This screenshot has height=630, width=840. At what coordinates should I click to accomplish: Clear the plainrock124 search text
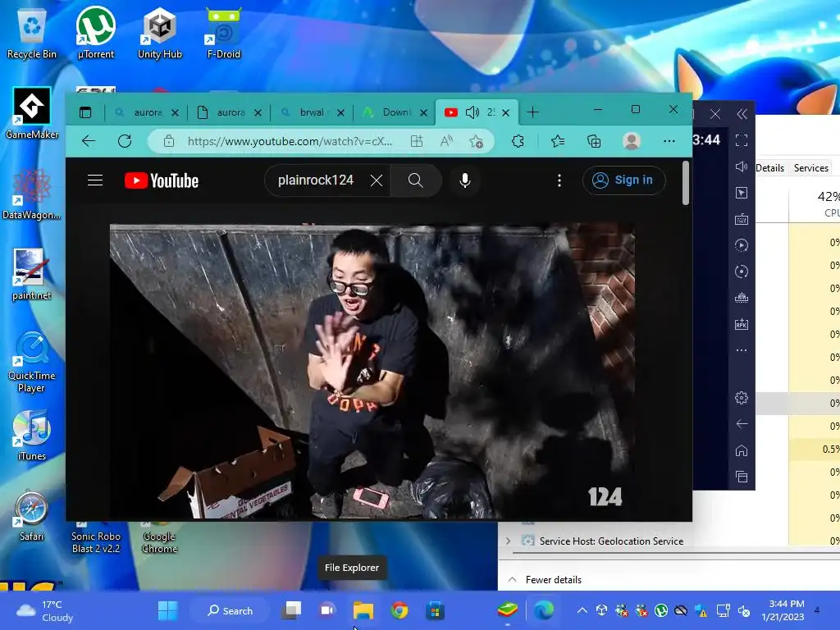(x=377, y=180)
